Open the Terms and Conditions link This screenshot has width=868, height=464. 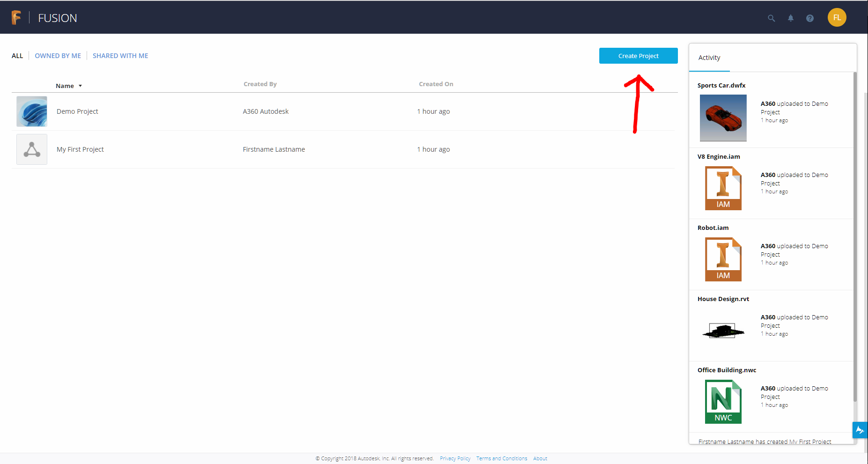[x=501, y=458]
